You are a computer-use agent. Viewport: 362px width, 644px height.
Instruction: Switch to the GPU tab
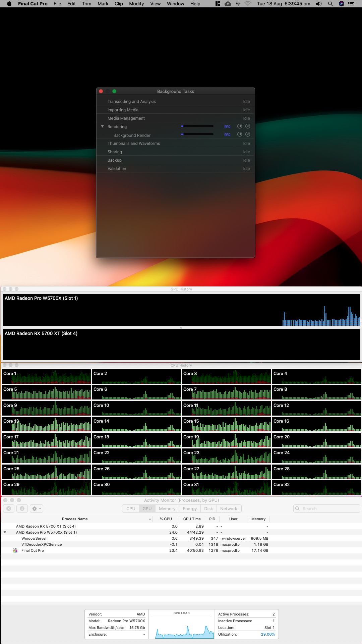[x=147, y=508]
